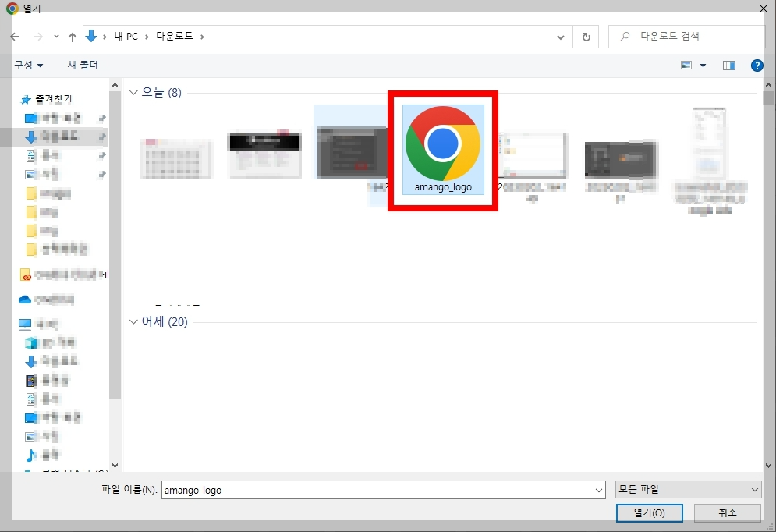Show the preview pane icon
Image resolution: width=776 pixels, height=532 pixels.
(729, 66)
